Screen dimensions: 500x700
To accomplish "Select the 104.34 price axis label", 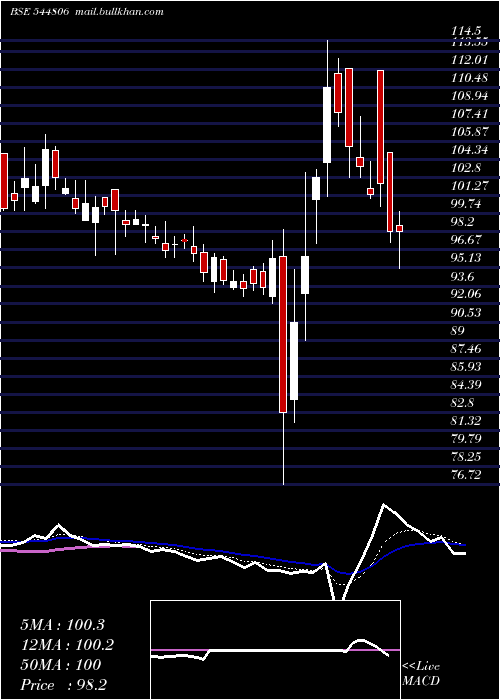I will (x=469, y=150).
